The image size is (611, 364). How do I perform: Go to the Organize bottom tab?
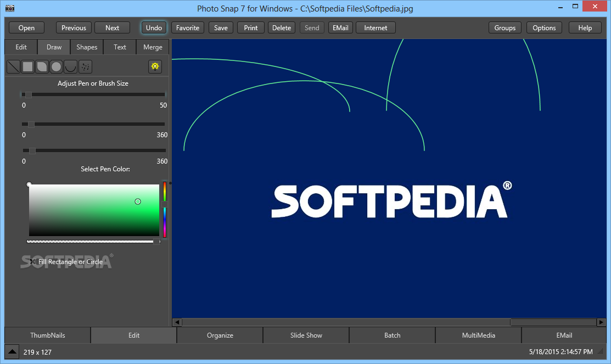tap(220, 335)
